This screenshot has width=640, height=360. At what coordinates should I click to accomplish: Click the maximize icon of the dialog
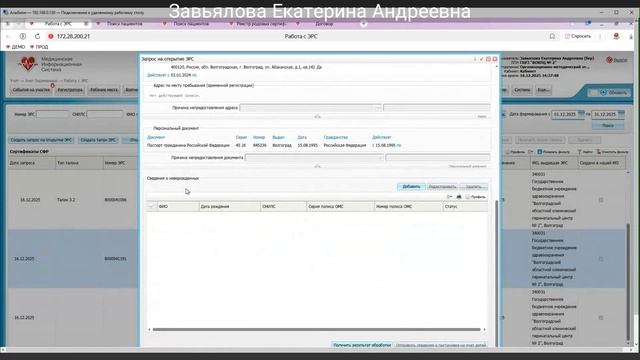click(x=488, y=59)
